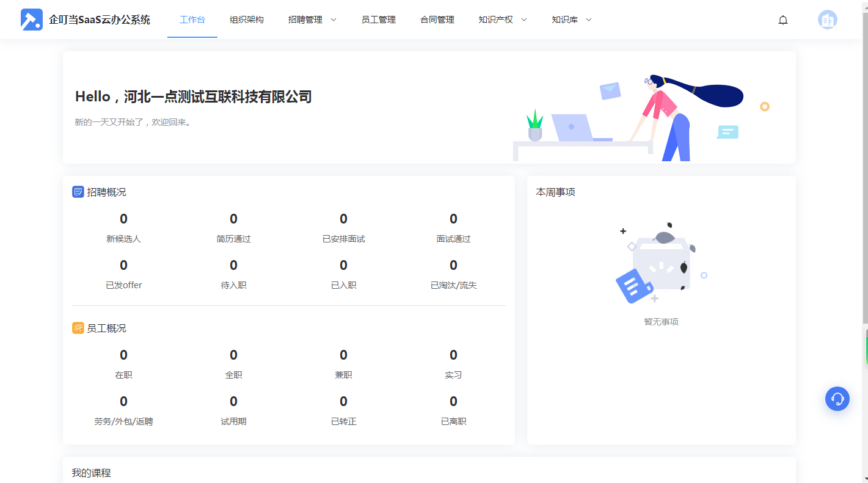The width and height of the screenshot is (868, 483).
Task: Select the 已入职 statistic
Action: click(x=343, y=275)
